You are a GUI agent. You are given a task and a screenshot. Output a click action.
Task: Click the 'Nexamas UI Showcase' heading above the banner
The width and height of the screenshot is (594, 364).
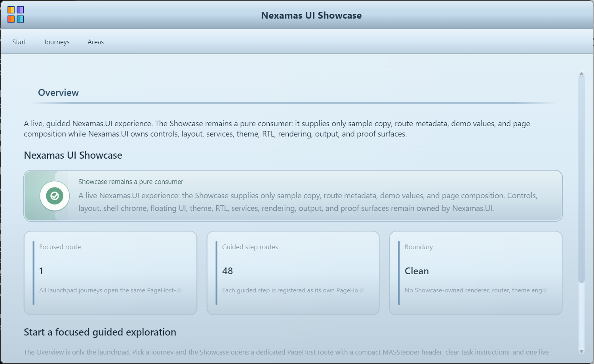73,155
